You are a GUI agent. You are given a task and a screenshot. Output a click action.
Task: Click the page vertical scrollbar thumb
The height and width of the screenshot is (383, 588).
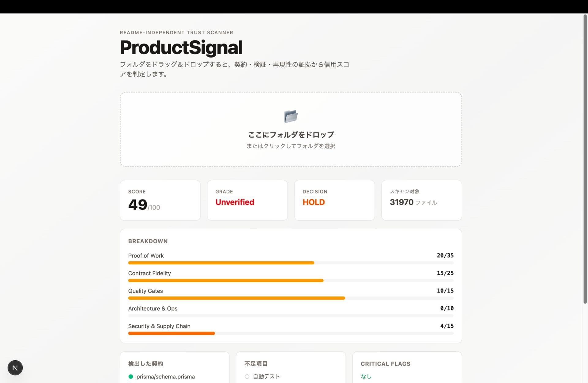point(585,159)
